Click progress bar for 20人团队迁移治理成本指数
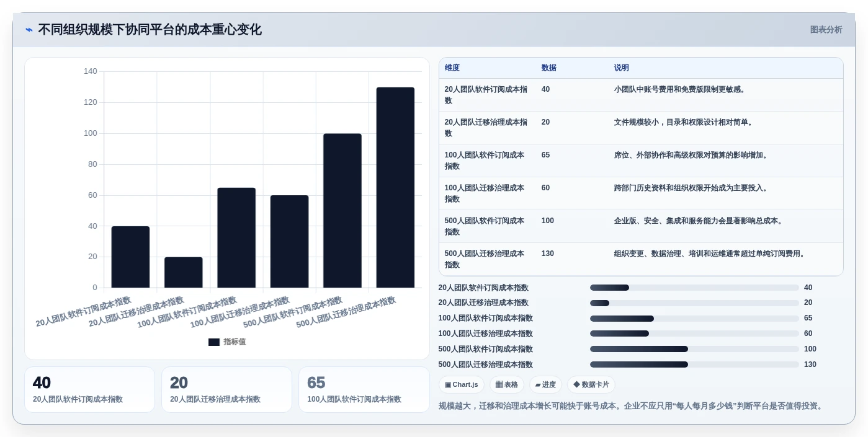This screenshot has width=868, height=437. click(x=694, y=303)
